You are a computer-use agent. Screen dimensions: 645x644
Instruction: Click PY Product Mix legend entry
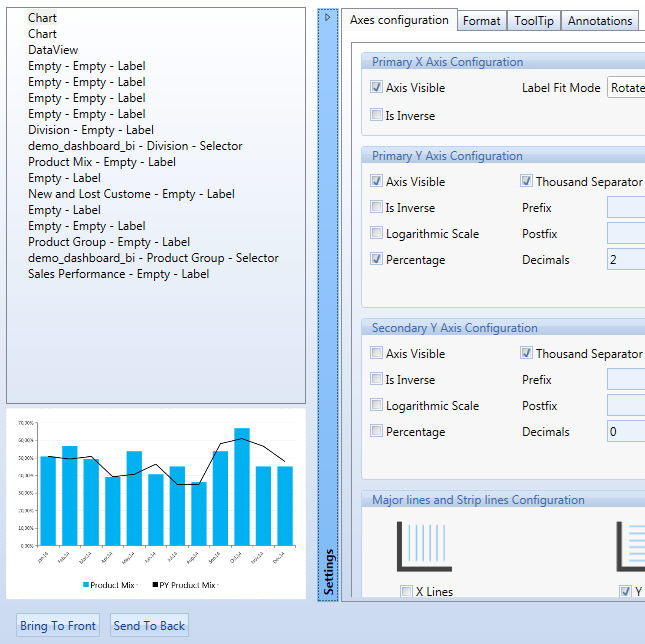point(184,585)
